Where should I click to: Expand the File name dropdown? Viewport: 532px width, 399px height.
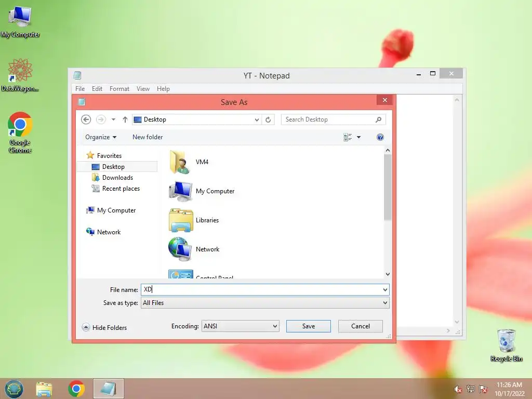click(385, 290)
